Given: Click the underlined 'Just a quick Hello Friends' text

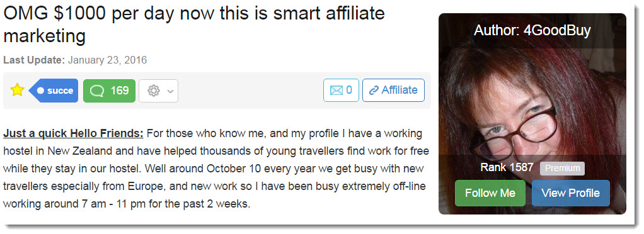Looking at the screenshot, I should 73,133.
